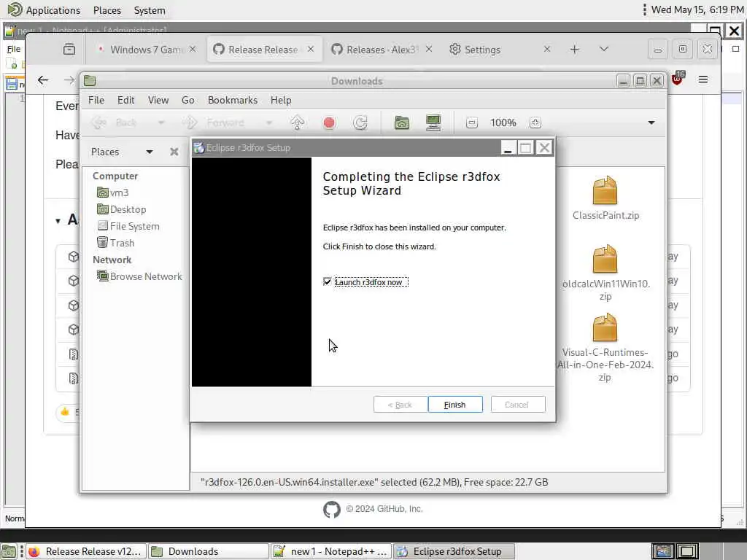Open the Bookmarks menu in Downloads window
Image resolution: width=747 pixels, height=560 pixels.
233,101
